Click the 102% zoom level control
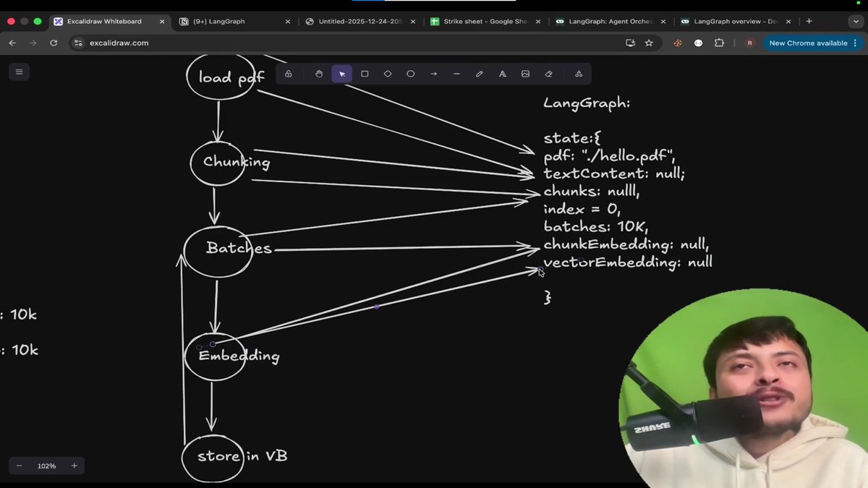Viewport: 868px width, 488px height. (46, 466)
